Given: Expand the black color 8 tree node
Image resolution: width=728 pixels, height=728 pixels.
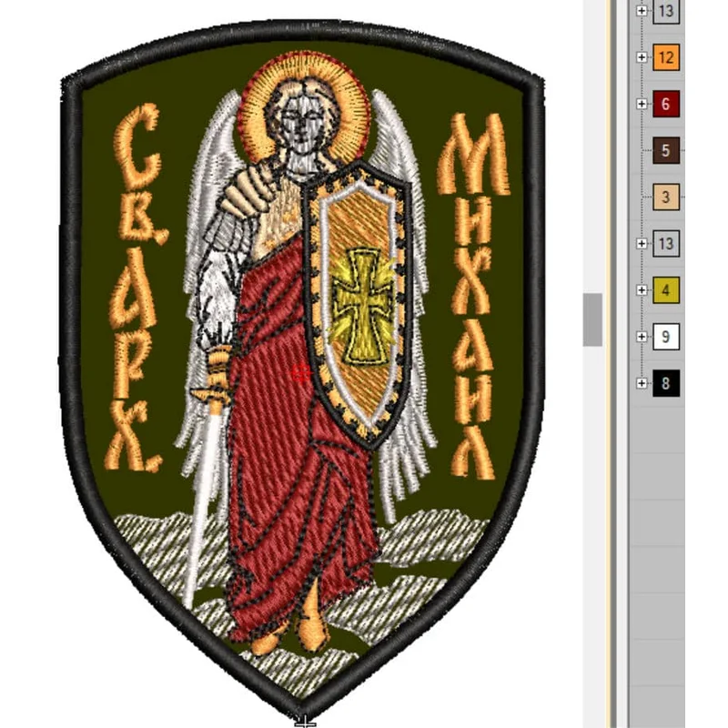Looking at the screenshot, I should 642,383.
